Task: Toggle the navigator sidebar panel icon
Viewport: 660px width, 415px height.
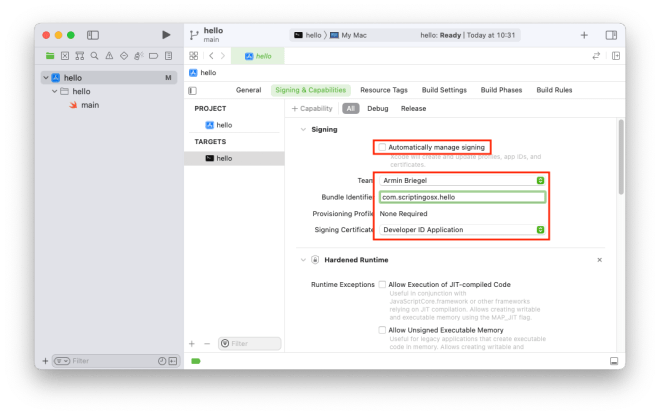Action: click(x=93, y=35)
